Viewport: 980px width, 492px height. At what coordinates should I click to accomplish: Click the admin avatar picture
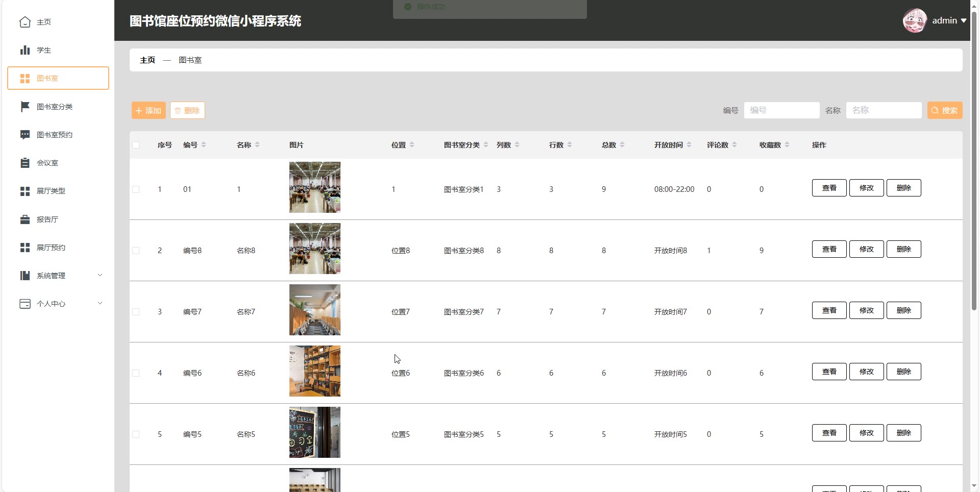914,21
